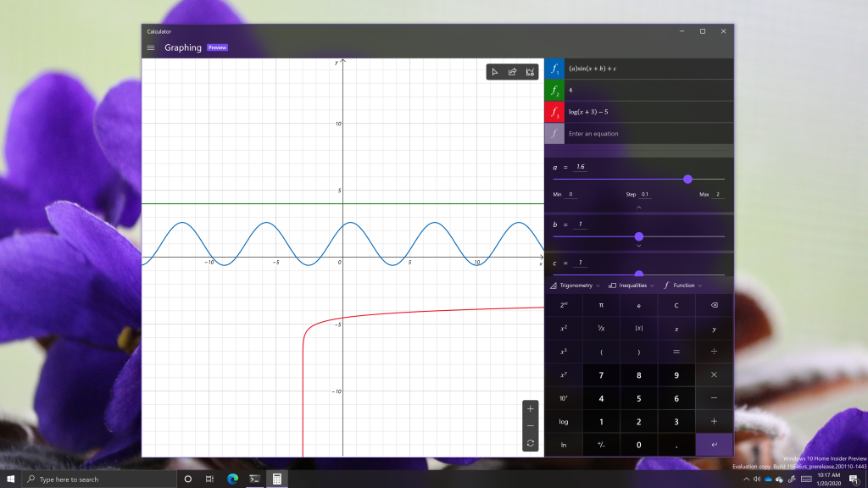Click the add operator key
Image resolution: width=868 pixels, height=488 pixels.
tap(714, 422)
